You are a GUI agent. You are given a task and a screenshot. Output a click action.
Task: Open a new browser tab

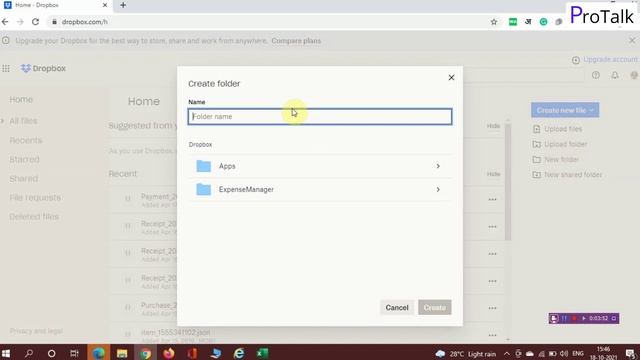(x=123, y=5)
